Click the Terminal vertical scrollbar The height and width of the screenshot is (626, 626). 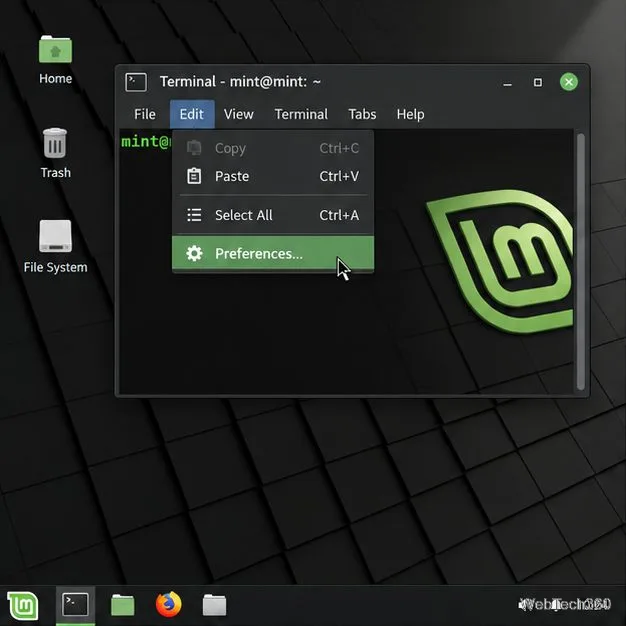tap(581, 262)
